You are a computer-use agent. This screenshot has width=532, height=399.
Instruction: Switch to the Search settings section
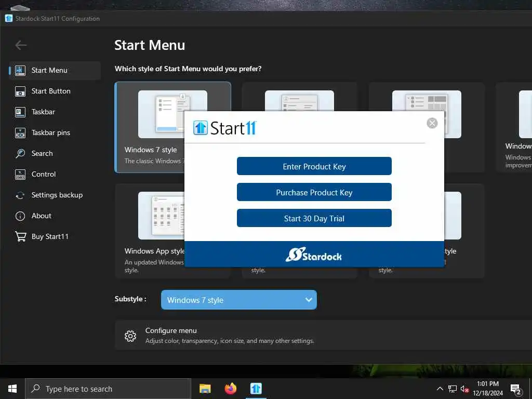(55, 153)
